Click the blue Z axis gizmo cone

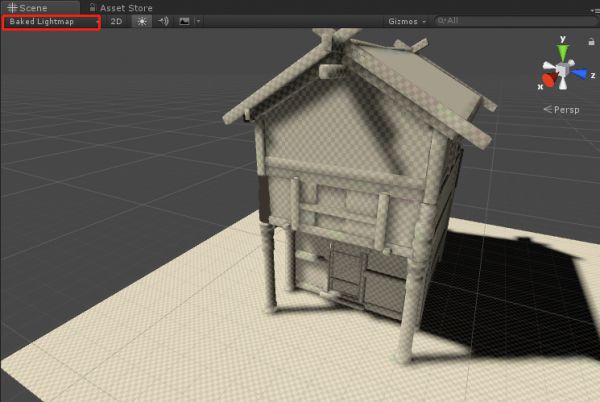coord(580,73)
